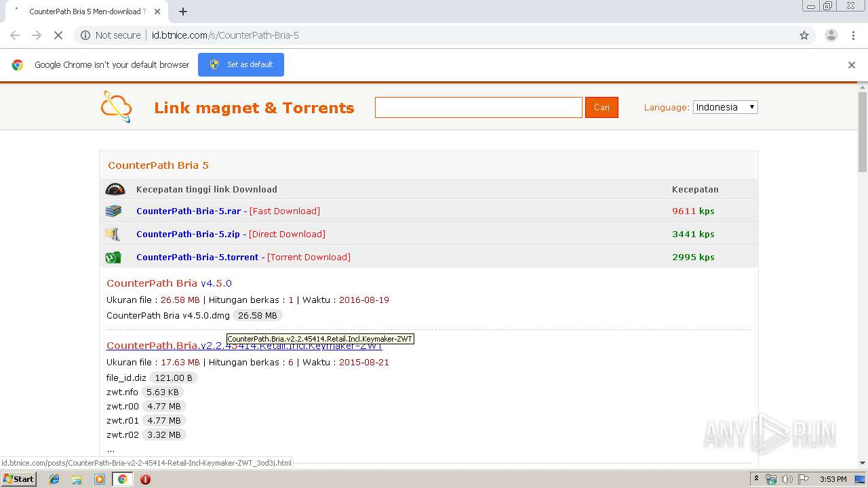868x488 pixels.
Task: Click the red stop-sign taskbar icon
Action: tap(145, 479)
